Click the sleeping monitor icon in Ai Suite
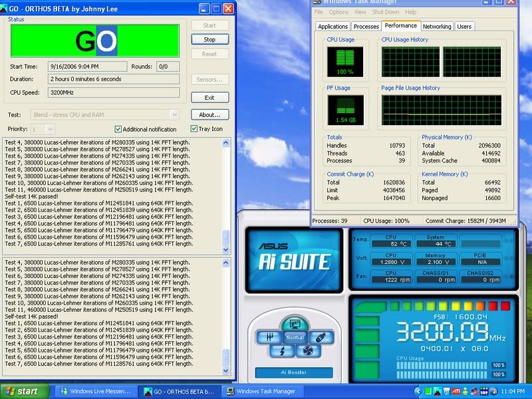Screen dimensions: 532x399 pos(295,324)
